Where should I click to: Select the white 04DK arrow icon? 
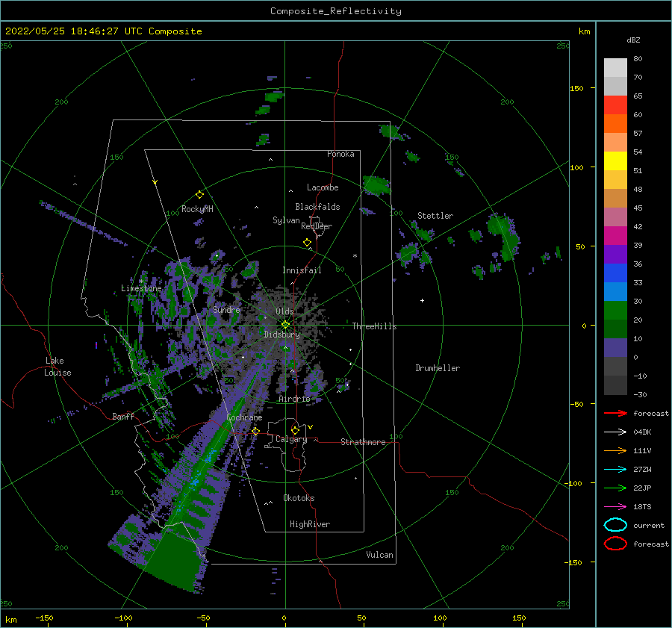(x=615, y=432)
